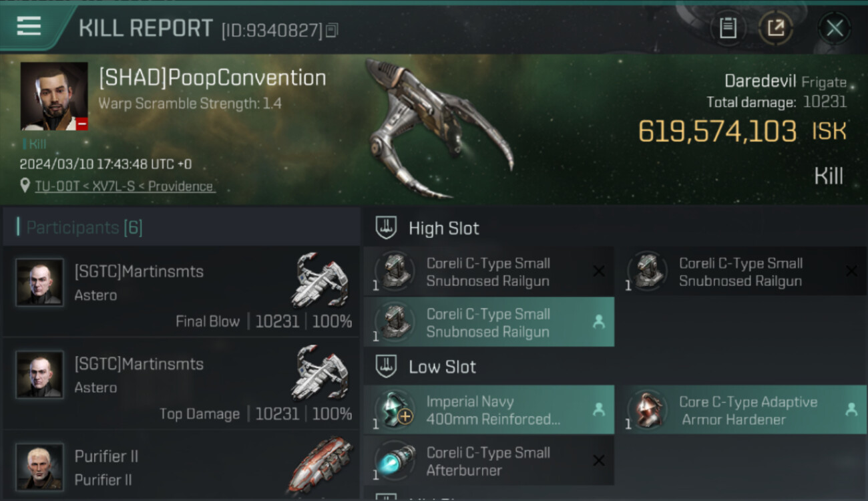
Task: Open Purifier II participant portrait
Action: [40, 467]
